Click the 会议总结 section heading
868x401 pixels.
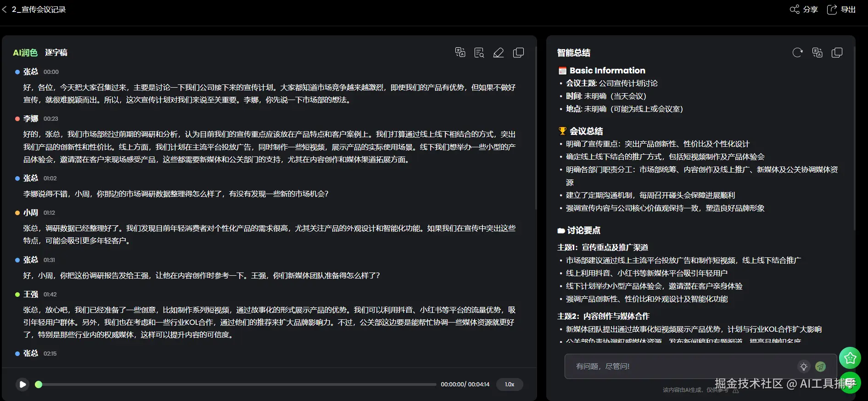click(586, 131)
